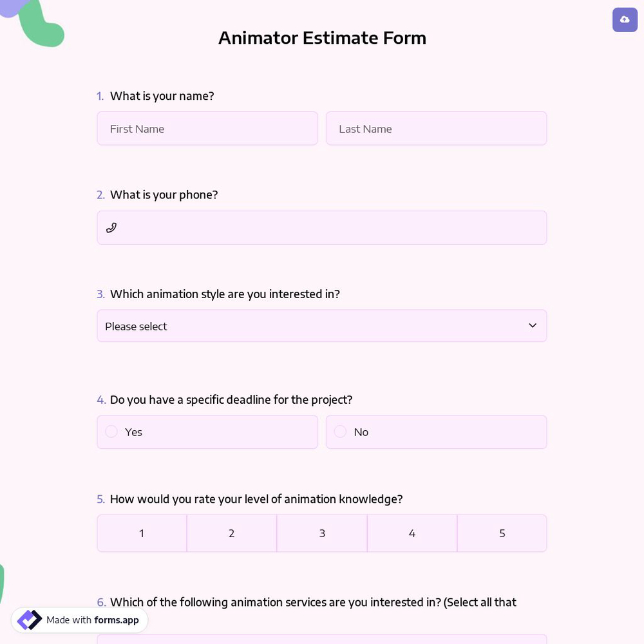The image size is (644, 644).
Task: Click the answer field under question 6
Action: (x=322, y=641)
